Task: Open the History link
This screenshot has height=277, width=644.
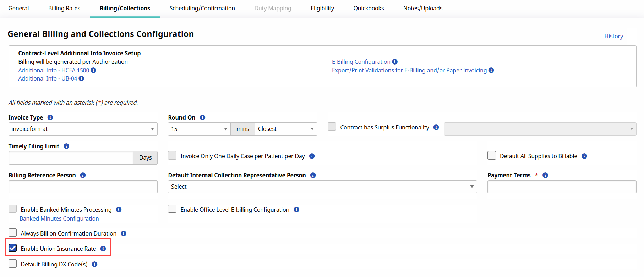Action: point(613,36)
